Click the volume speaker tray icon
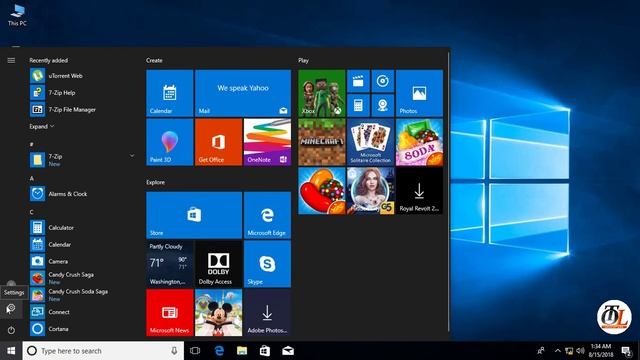Image resolution: width=640 pixels, height=360 pixels. coord(580,351)
